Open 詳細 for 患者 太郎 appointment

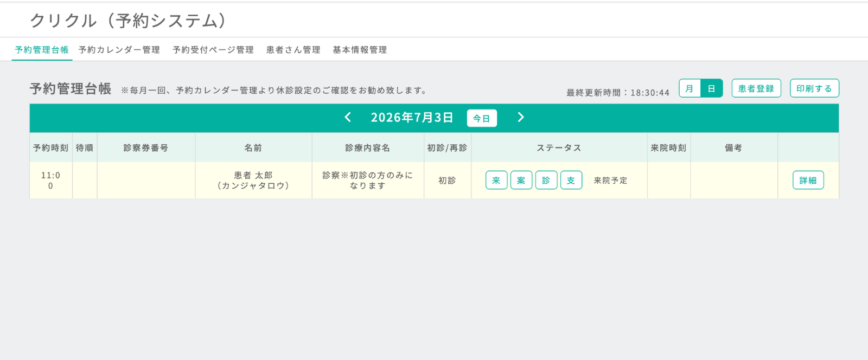[808, 180]
